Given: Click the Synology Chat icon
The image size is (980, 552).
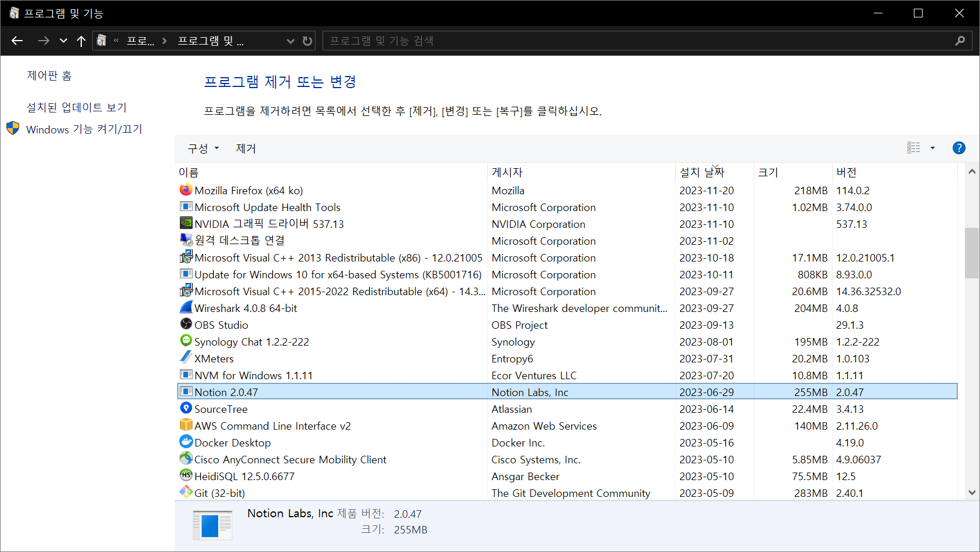Looking at the screenshot, I should pyautogui.click(x=186, y=341).
